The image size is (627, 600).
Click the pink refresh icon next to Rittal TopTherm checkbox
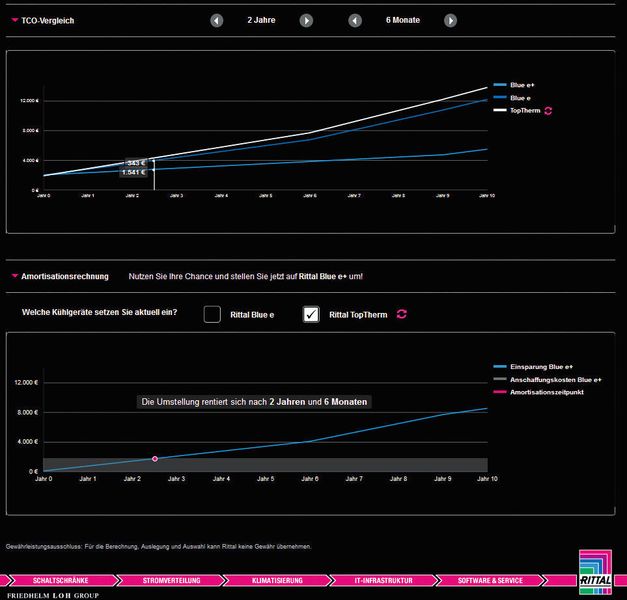pyautogui.click(x=401, y=314)
